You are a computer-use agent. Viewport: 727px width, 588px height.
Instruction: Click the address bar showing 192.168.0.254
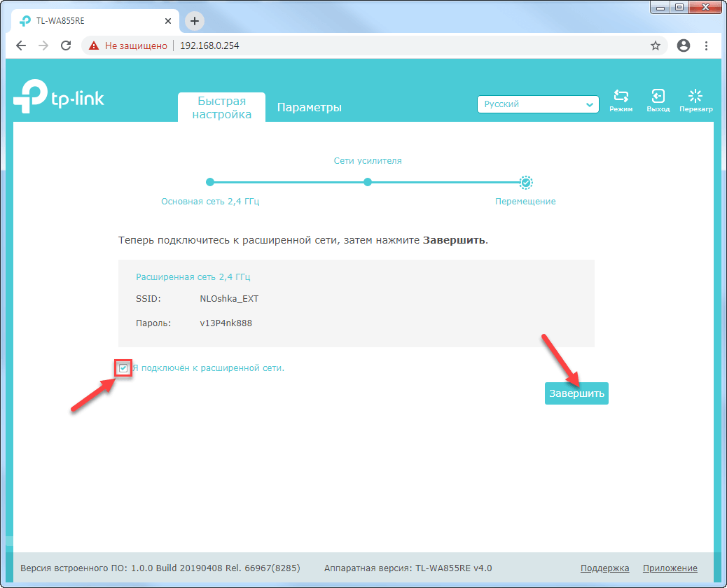pyautogui.click(x=210, y=45)
